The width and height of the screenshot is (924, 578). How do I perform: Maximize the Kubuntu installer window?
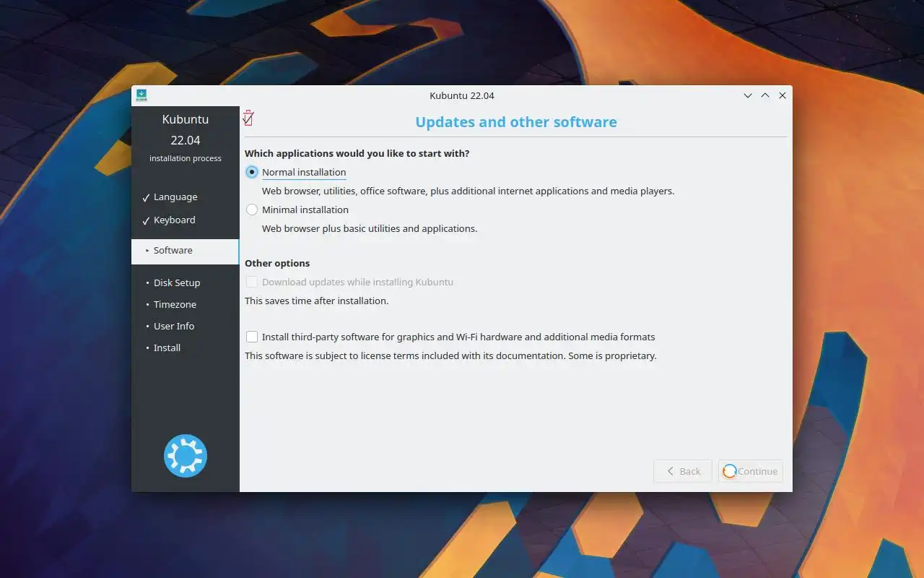click(765, 95)
